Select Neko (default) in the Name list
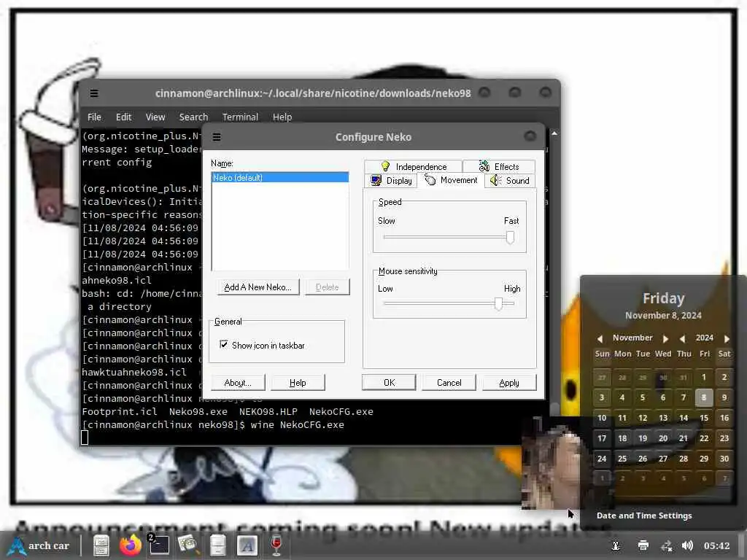 coord(280,178)
